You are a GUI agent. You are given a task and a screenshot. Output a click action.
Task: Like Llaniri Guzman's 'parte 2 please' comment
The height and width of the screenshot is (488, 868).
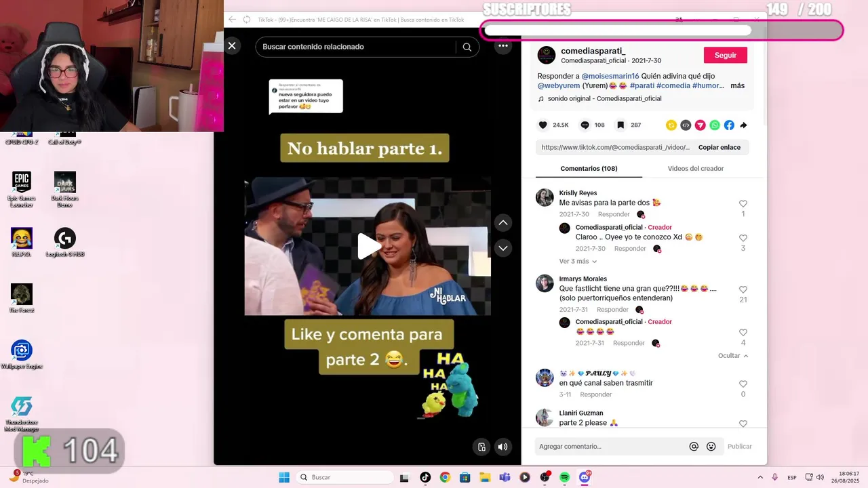pos(743,424)
